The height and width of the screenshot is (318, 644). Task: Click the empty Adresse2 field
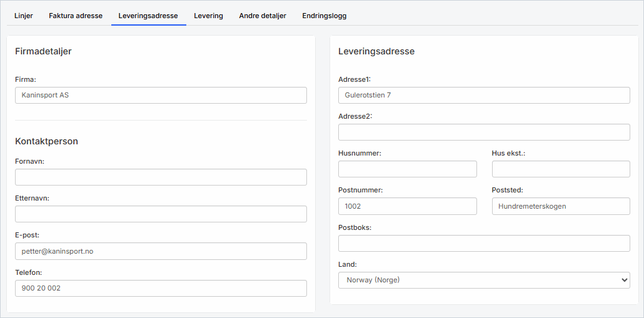point(484,132)
